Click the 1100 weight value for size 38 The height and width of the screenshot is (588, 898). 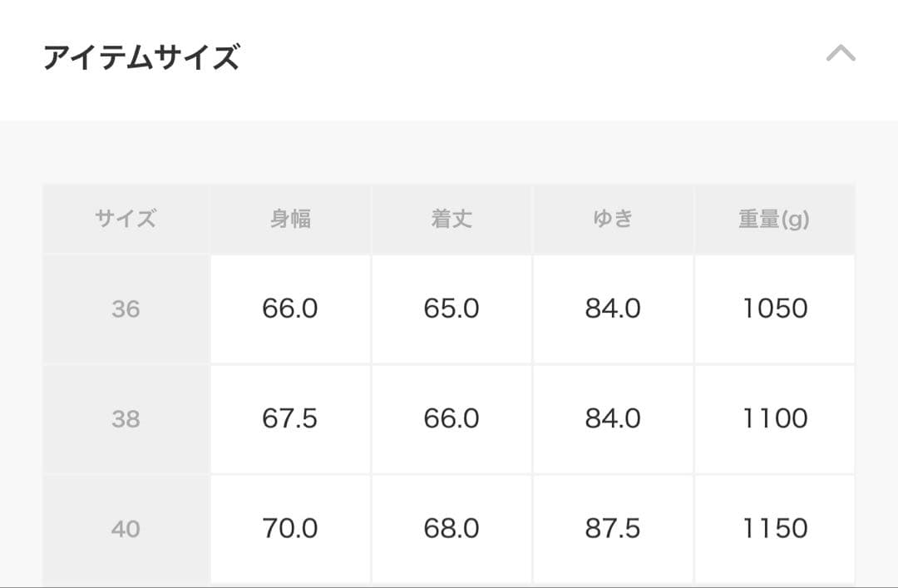pos(774,418)
